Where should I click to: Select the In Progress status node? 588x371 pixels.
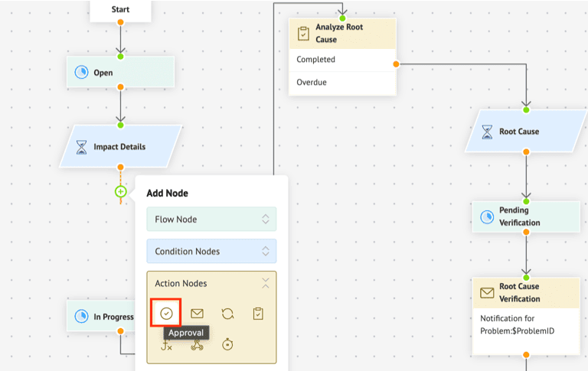tap(101, 316)
